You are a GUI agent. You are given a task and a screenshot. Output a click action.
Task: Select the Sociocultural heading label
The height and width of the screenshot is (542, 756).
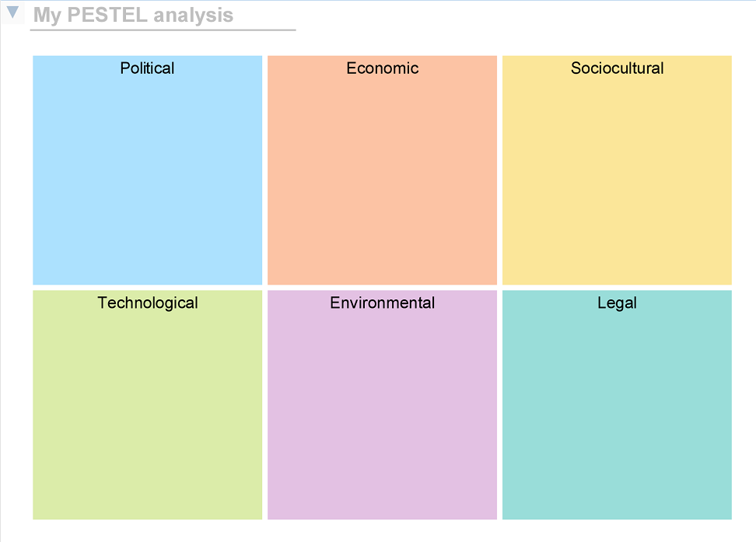617,68
